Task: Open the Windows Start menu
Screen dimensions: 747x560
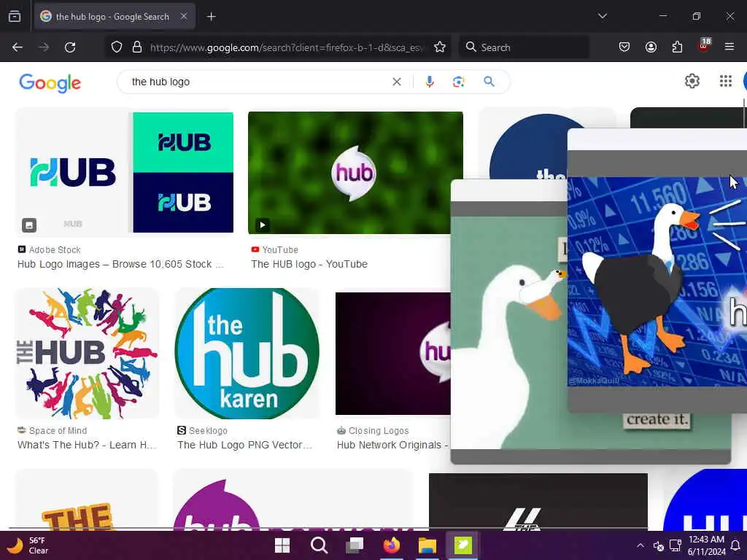Action: [x=282, y=545]
